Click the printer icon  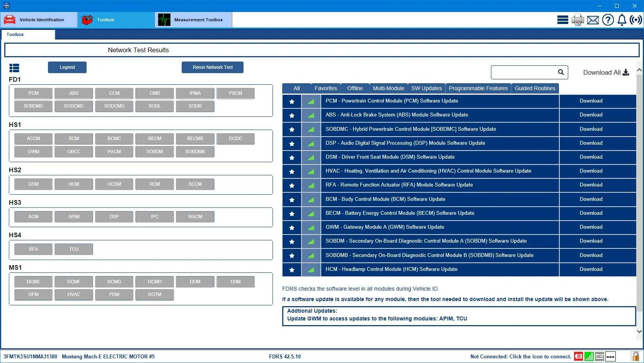[578, 20]
